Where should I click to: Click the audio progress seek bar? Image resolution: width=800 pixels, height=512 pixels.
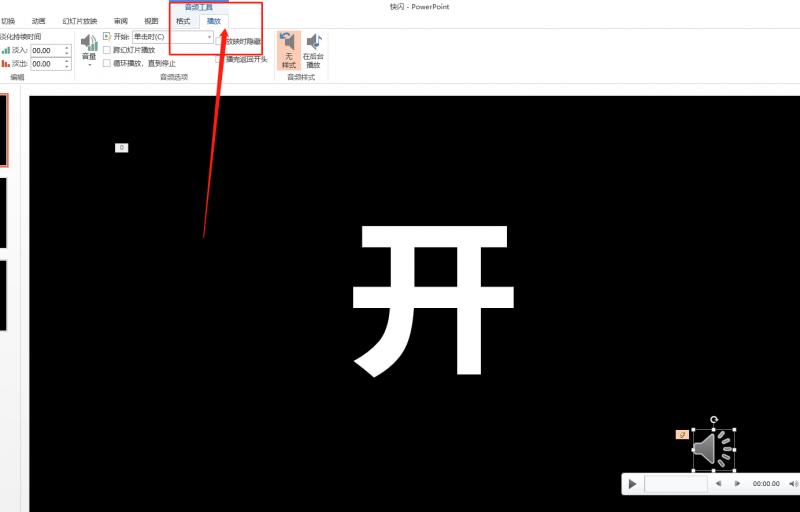point(676,483)
